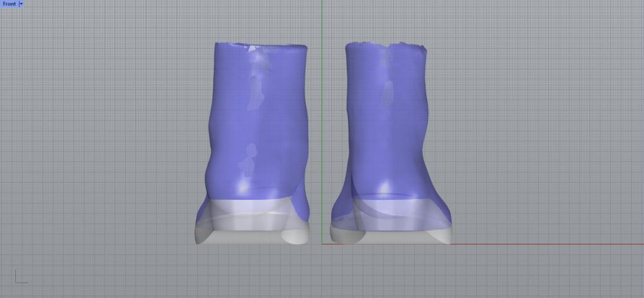Open the Front viewport menu arrow
Viewport: 644px width, 298px height.
21,4
